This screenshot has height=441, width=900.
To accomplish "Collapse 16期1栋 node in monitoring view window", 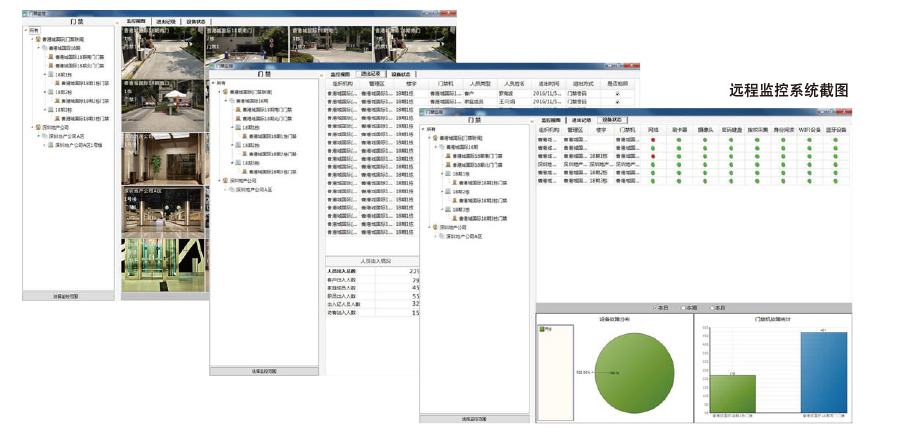I will (44, 75).
